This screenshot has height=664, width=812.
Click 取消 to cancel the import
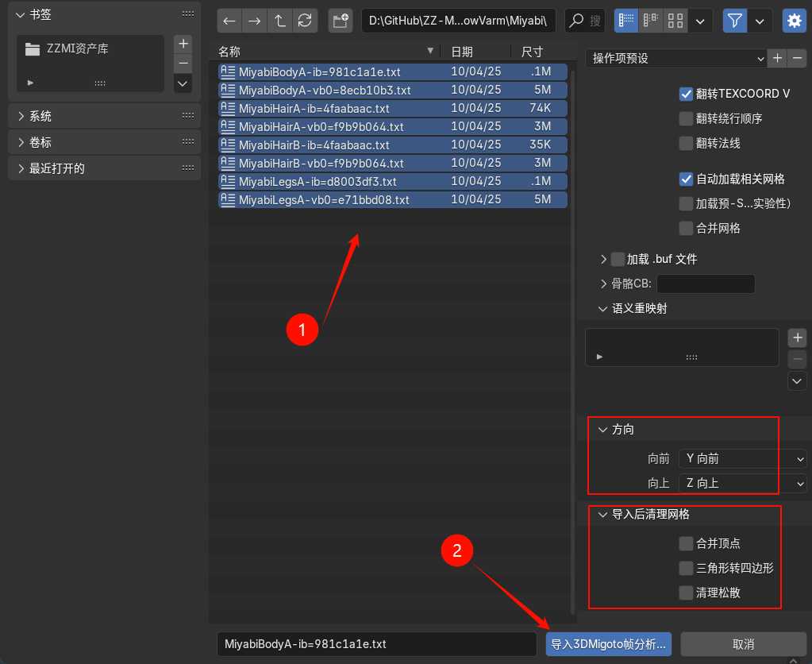tap(742, 643)
